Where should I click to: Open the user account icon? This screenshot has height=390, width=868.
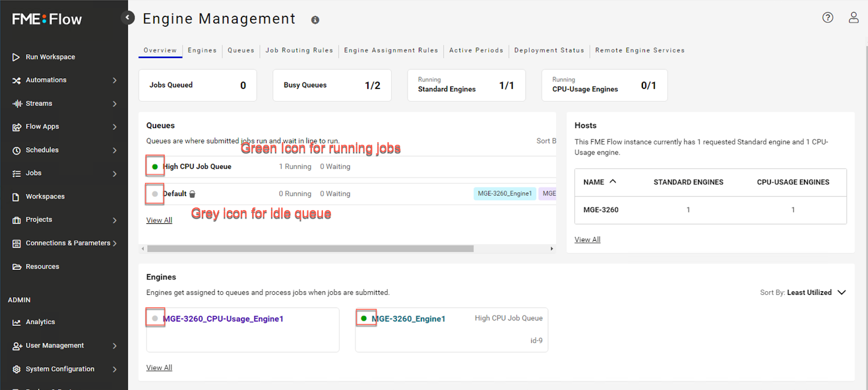point(853,17)
